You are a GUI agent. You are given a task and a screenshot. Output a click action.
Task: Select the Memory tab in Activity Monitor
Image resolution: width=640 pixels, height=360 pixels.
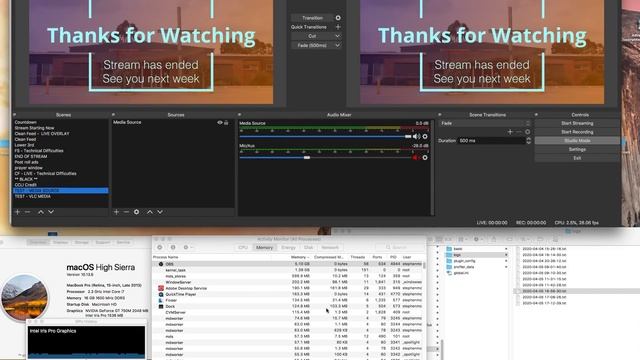[x=264, y=247]
